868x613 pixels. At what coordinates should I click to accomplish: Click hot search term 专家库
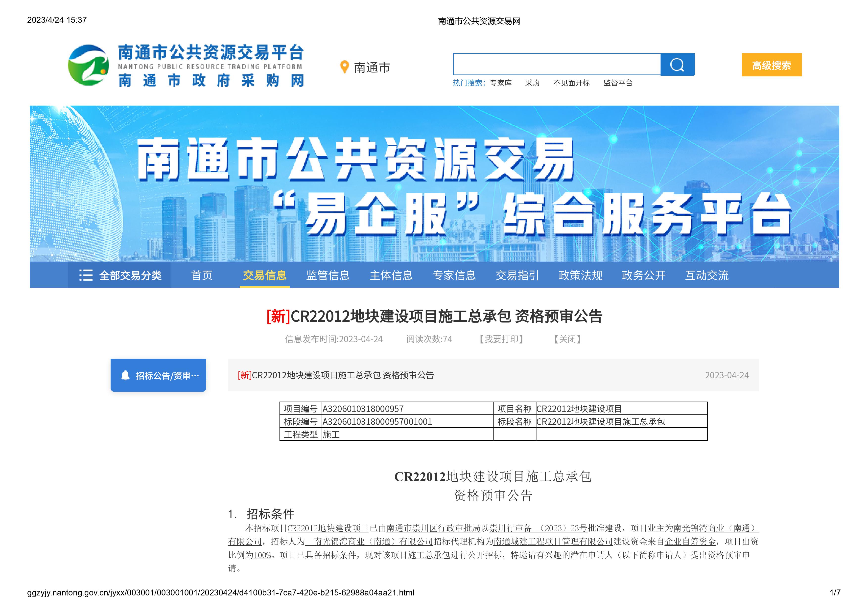click(500, 83)
